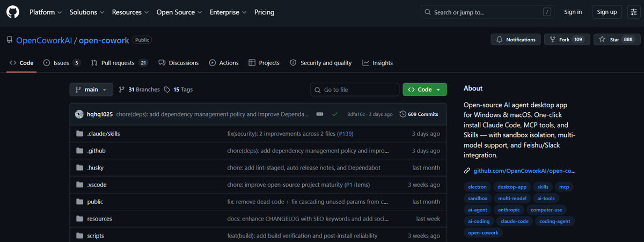Image resolution: width=644 pixels, height=242 pixels.
Task: Open the main branch selector dropdown
Action: pyautogui.click(x=91, y=90)
